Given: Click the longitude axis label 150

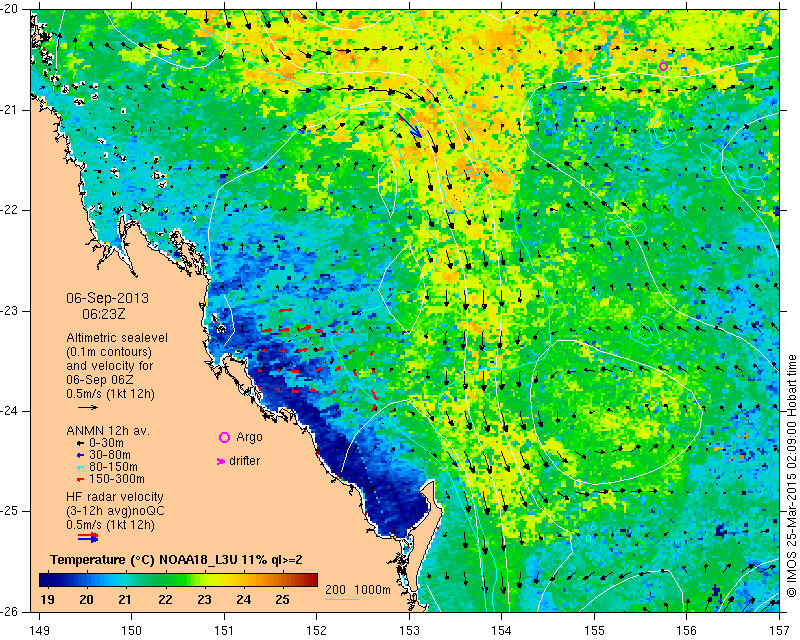Looking at the screenshot, I should tap(132, 630).
